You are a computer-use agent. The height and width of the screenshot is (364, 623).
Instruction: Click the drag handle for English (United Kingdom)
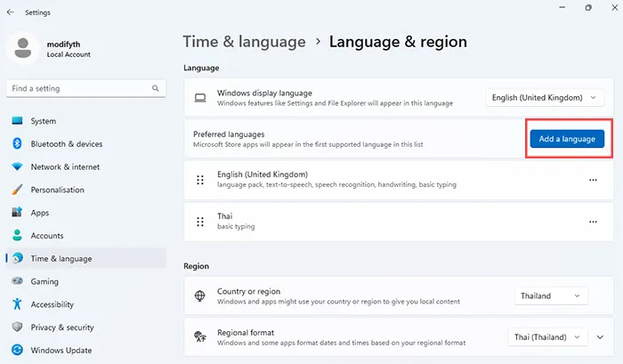point(200,180)
